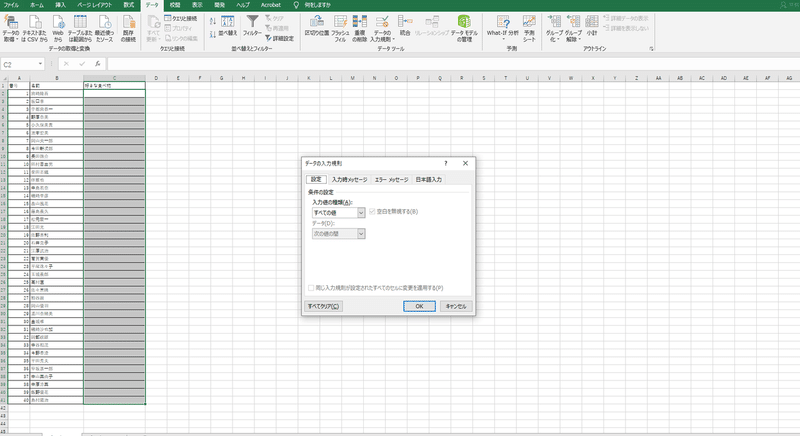Open What-If 分析 menu

[x=503, y=27]
